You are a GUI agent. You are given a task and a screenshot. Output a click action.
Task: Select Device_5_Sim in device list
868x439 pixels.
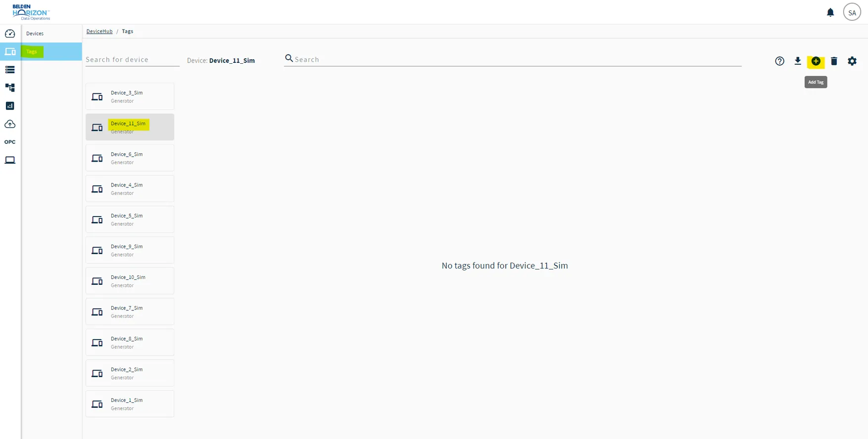(x=130, y=219)
